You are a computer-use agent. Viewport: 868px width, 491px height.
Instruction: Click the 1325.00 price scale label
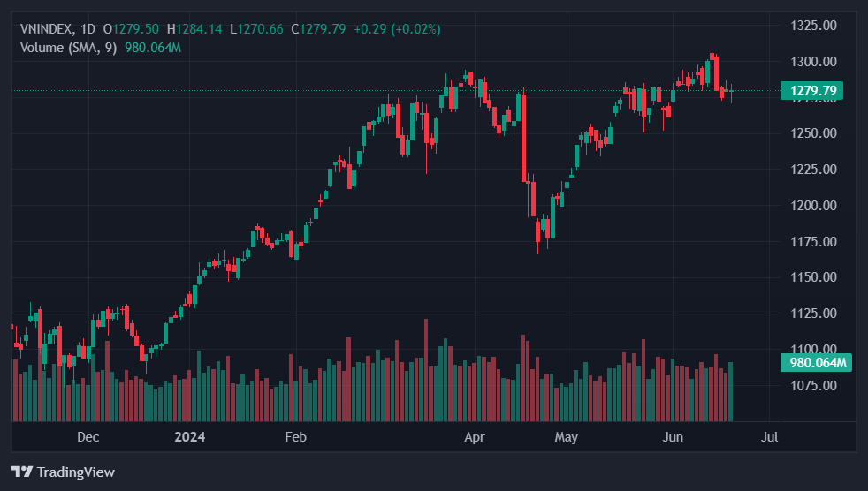pyautogui.click(x=812, y=25)
